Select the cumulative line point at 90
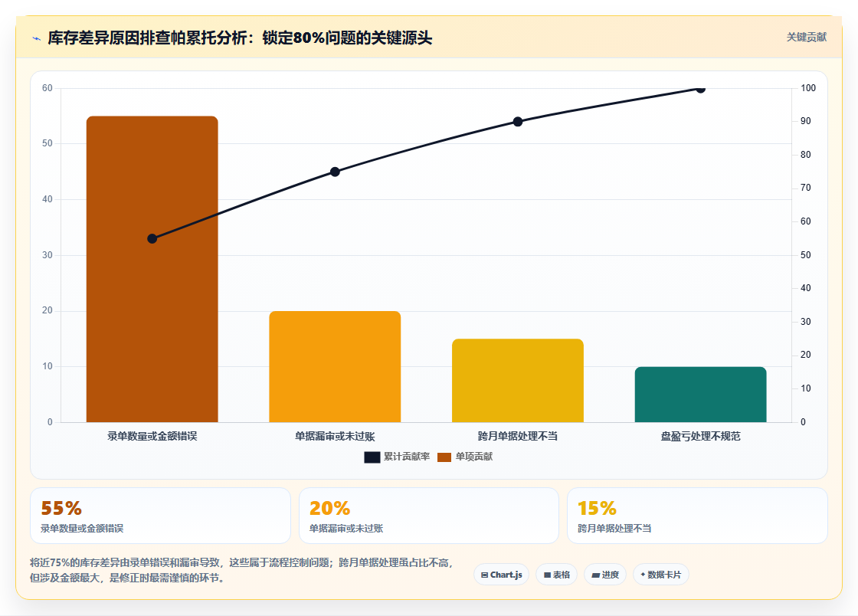 click(518, 122)
